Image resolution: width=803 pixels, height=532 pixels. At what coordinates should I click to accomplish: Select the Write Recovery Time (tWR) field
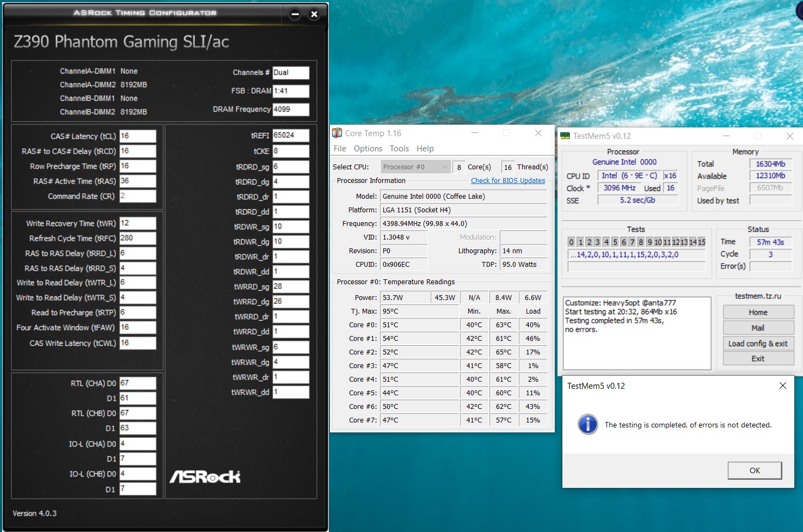(x=138, y=223)
